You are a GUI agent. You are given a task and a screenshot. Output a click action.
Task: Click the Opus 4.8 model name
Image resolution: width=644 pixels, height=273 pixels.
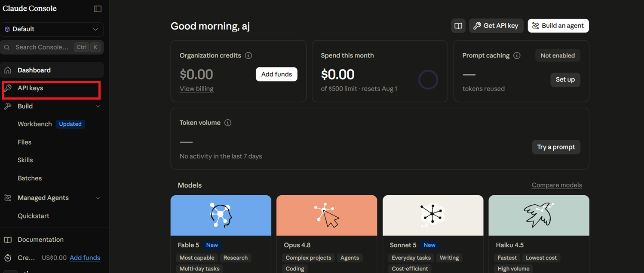(x=297, y=245)
